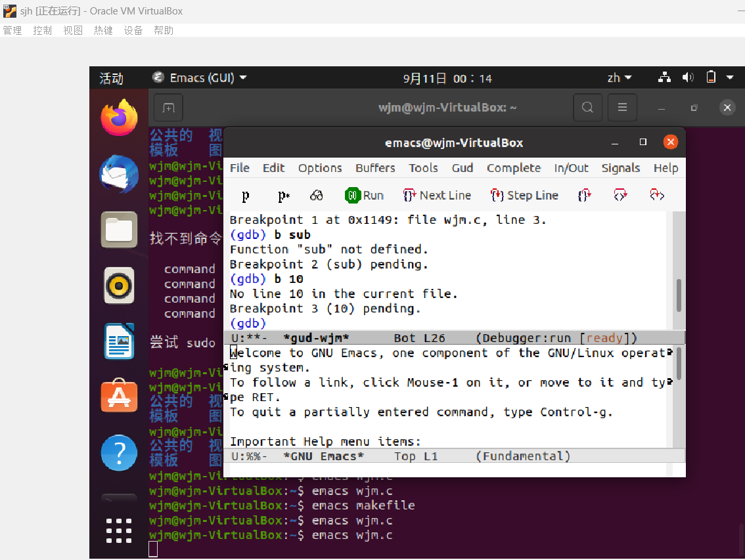Open Help application from the dock
Viewport: 745px width, 560px height.
point(119,452)
